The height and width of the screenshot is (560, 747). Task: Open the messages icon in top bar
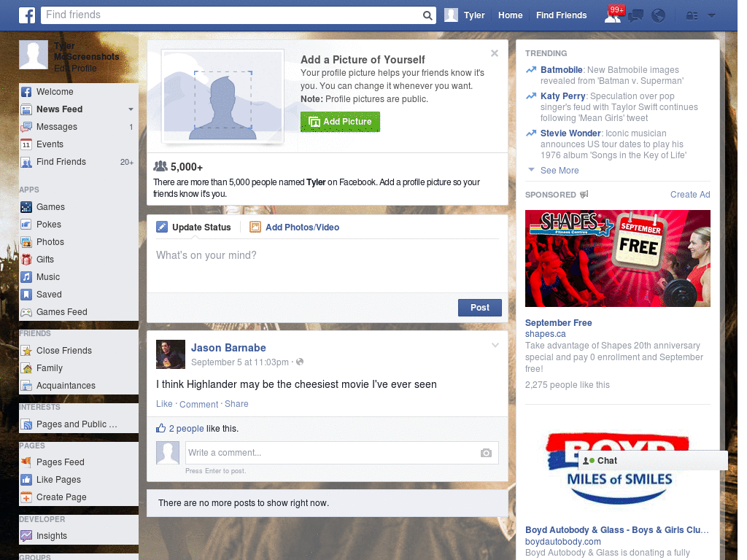(635, 16)
